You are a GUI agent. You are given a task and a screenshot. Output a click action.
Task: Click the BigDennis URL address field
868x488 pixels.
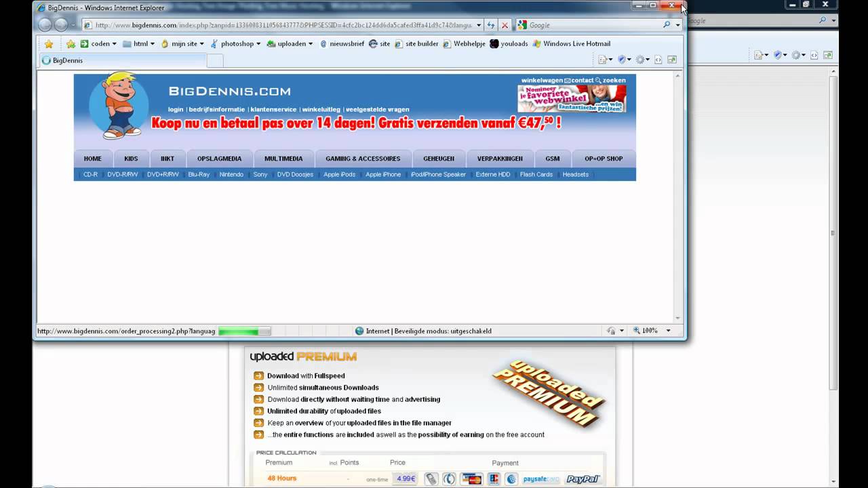(x=283, y=25)
